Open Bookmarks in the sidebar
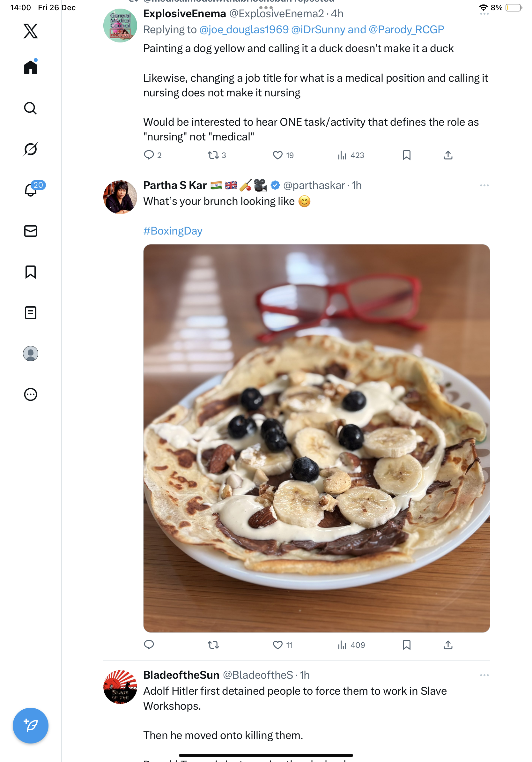This screenshot has width=532, height=762. click(31, 272)
